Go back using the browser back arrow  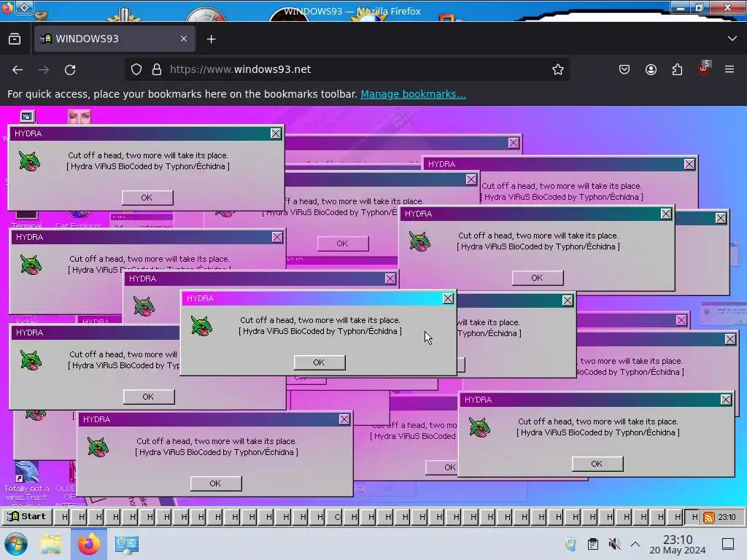coord(18,69)
